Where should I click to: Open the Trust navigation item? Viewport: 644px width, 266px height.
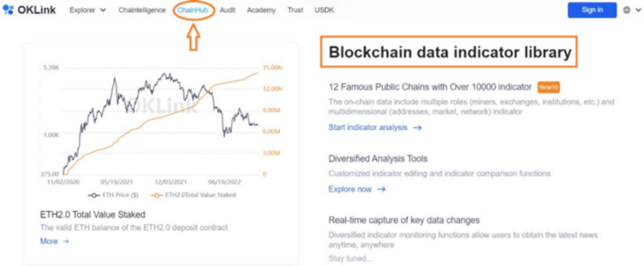coord(295,10)
